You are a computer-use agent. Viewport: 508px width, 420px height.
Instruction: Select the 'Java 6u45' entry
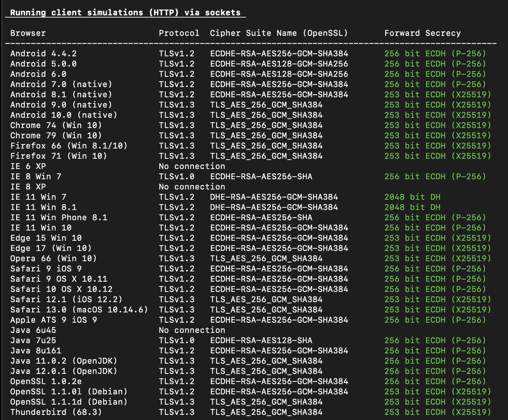coord(33,330)
